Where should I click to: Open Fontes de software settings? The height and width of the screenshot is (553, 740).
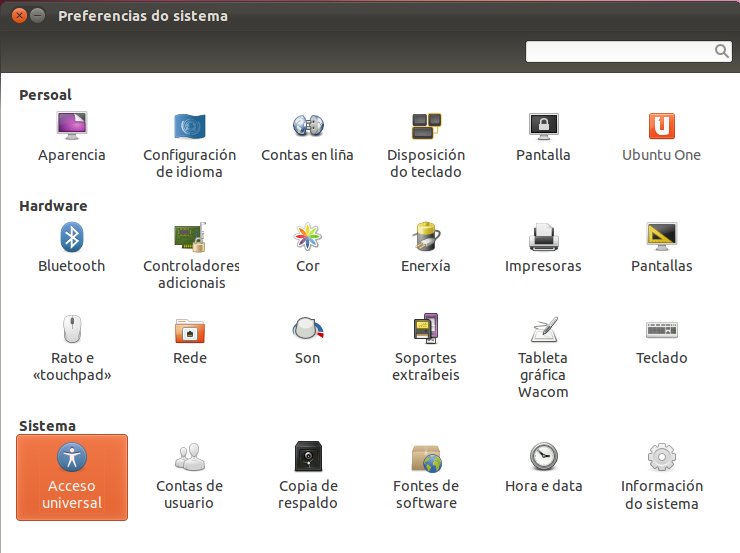click(426, 476)
